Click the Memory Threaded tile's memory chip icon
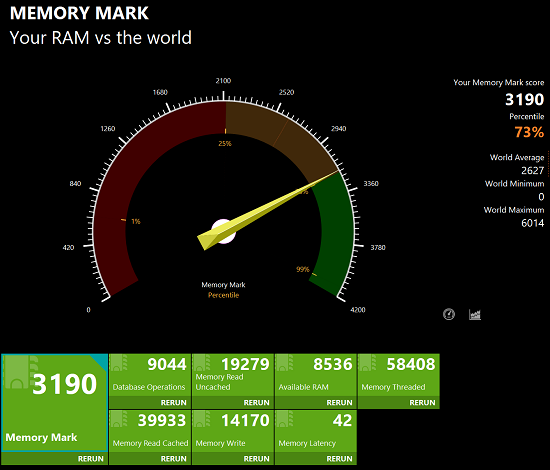 tap(368, 363)
